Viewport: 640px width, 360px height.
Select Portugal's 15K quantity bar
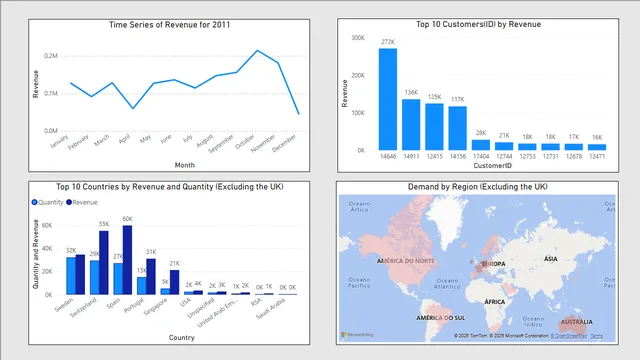142,286
